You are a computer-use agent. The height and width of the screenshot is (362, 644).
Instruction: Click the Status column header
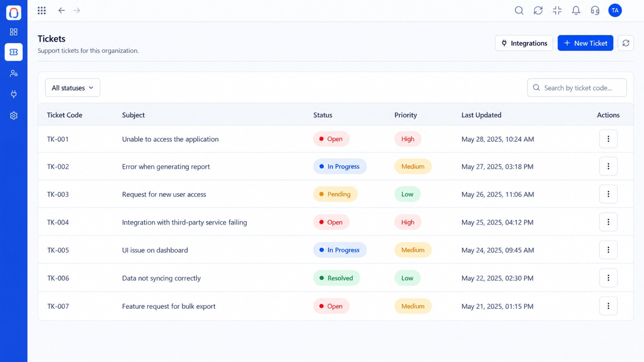[323, 115]
